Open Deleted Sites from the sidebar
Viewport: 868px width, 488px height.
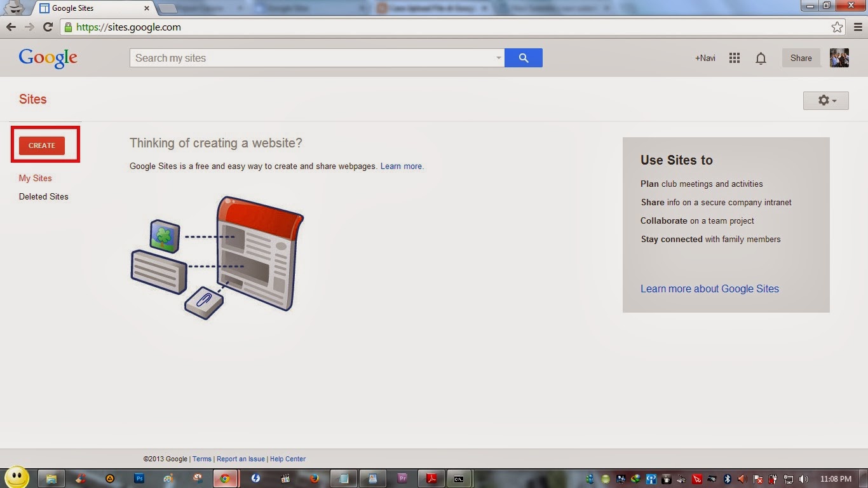click(x=43, y=196)
